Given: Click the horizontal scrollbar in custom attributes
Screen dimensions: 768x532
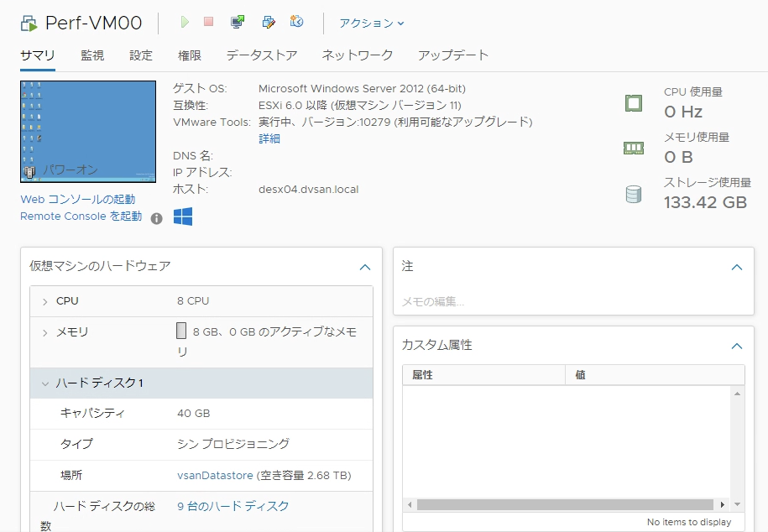Looking at the screenshot, I should point(565,504).
